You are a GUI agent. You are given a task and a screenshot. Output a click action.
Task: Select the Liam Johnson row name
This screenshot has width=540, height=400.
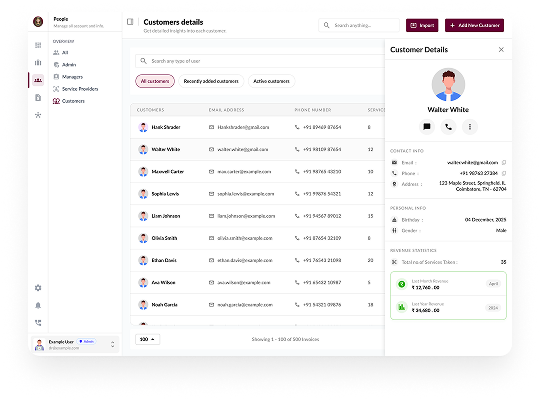(x=166, y=216)
